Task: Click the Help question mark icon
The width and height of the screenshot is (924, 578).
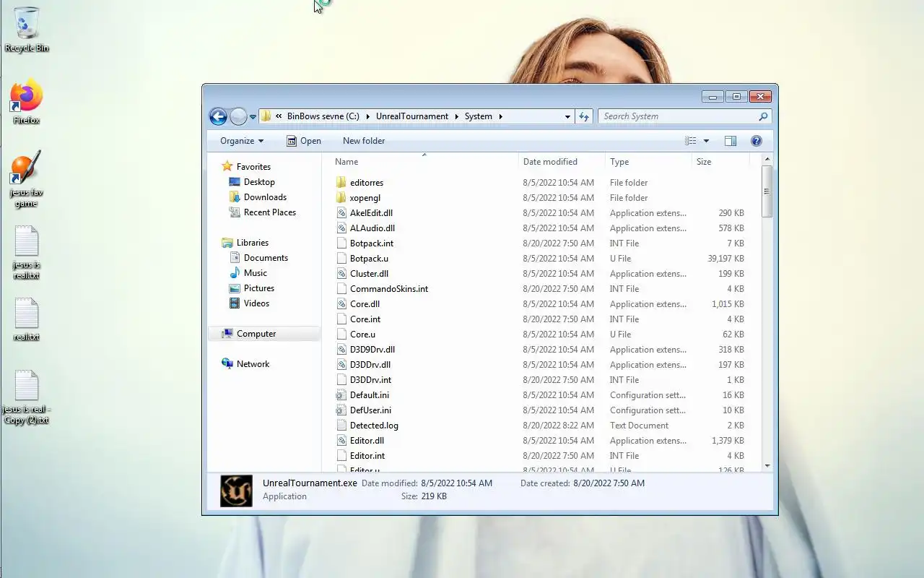Action: pos(757,141)
